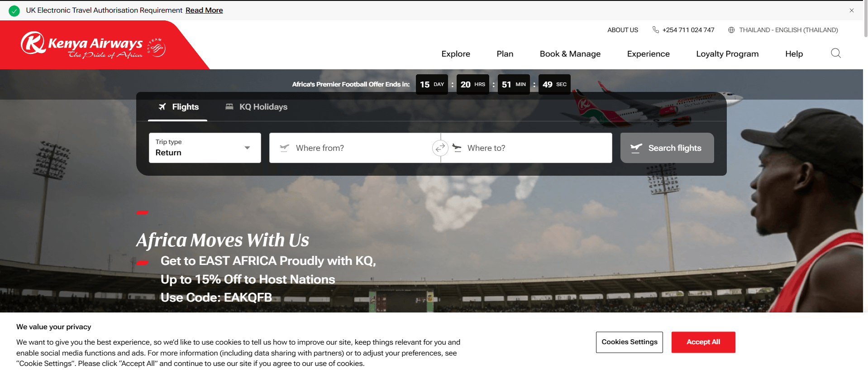Image resolution: width=868 pixels, height=370 pixels.
Task: Focus the Where from? field
Action: pyautogui.click(x=355, y=148)
